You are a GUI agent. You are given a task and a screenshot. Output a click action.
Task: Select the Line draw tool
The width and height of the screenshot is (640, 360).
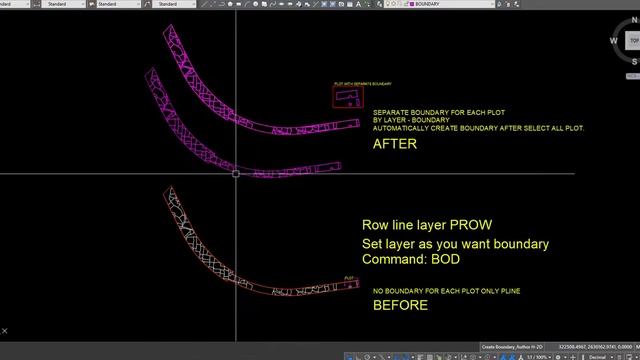pos(204,4)
